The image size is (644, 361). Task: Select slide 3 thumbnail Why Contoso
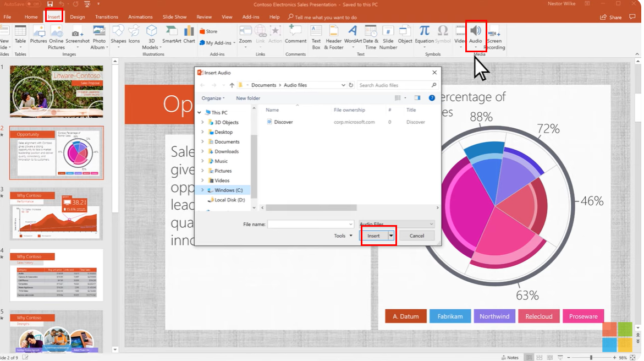(x=56, y=214)
